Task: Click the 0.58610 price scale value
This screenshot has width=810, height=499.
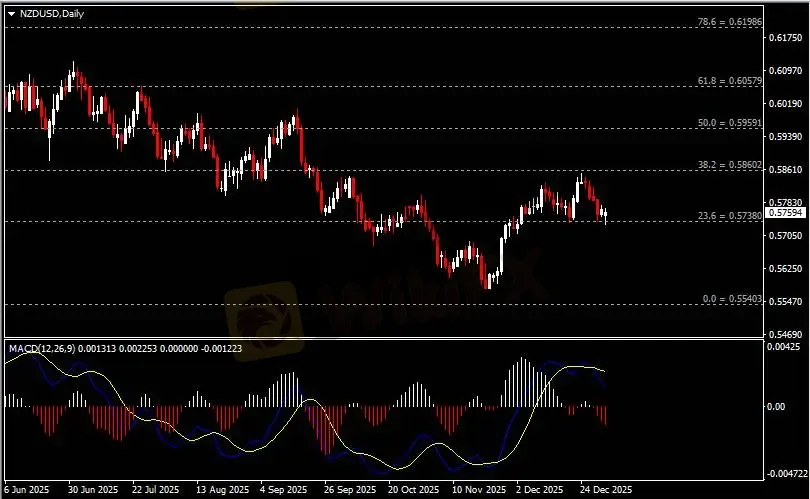Action: (785, 169)
